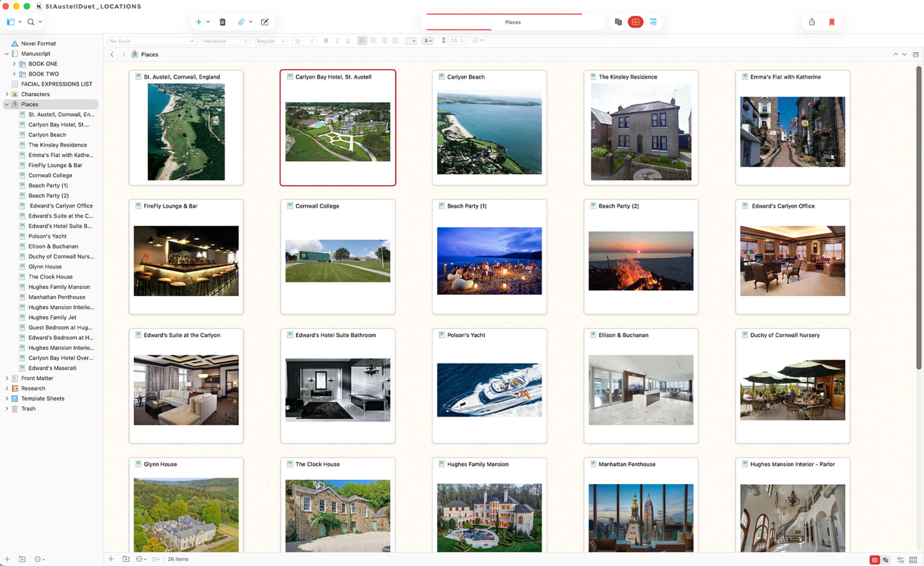This screenshot has height=566, width=924.
Task: Open the No Style paragraph style dropdown
Action: 152,41
